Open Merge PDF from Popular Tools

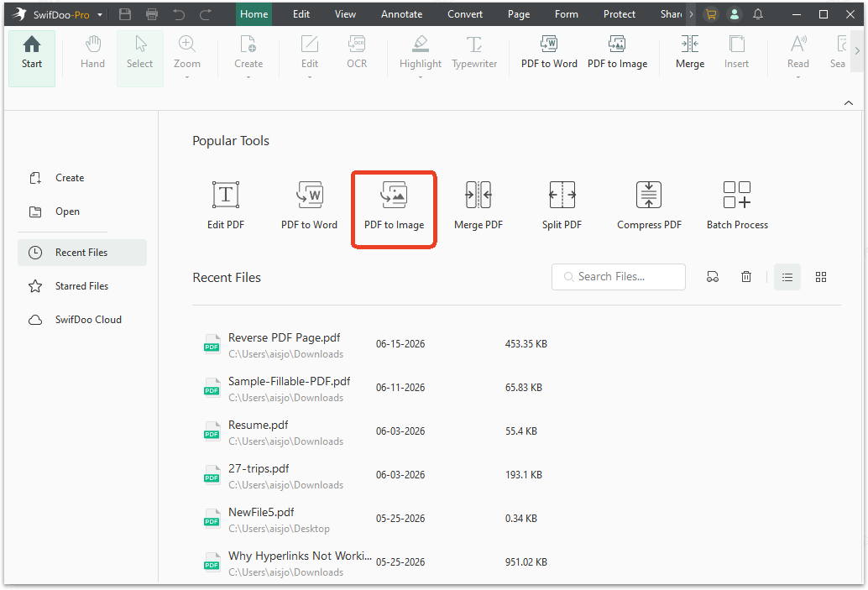coord(478,206)
